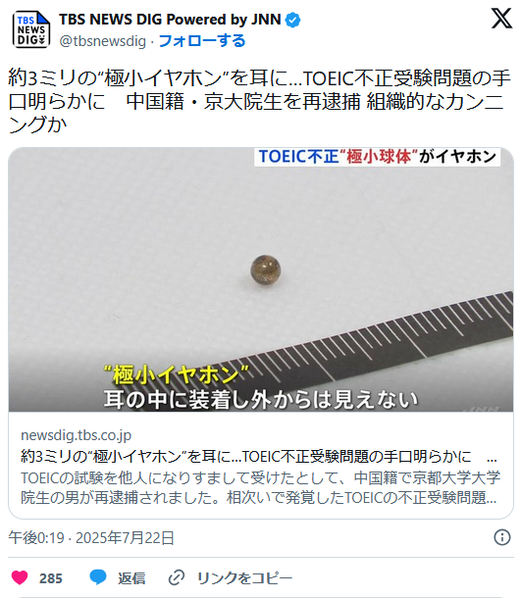Open the link card article headline
Image resolution: width=520 pixels, height=598 pixels.
coord(259,456)
